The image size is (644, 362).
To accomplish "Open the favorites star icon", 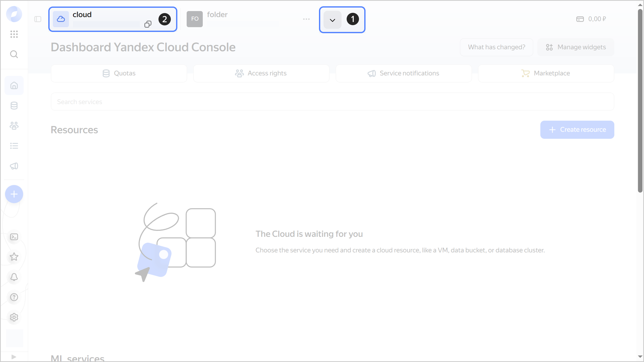I will click(14, 257).
